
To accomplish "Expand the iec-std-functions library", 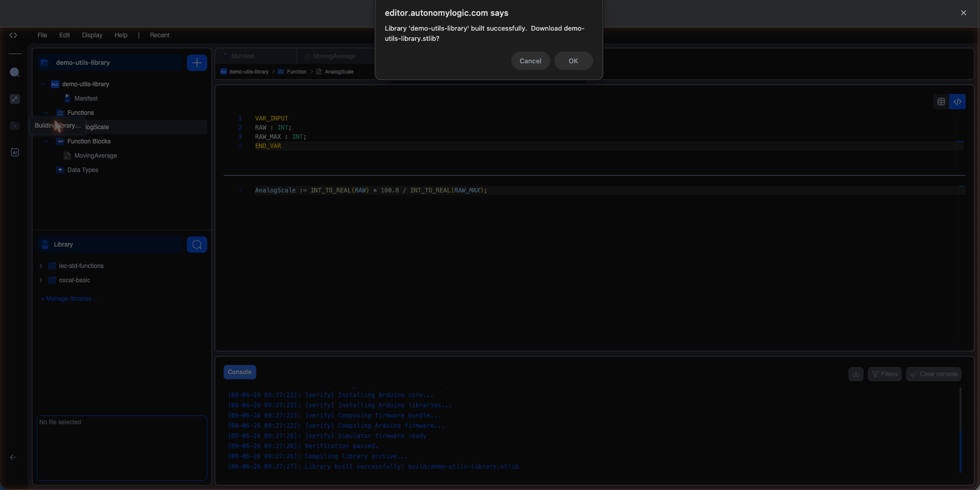I will (41, 266).
